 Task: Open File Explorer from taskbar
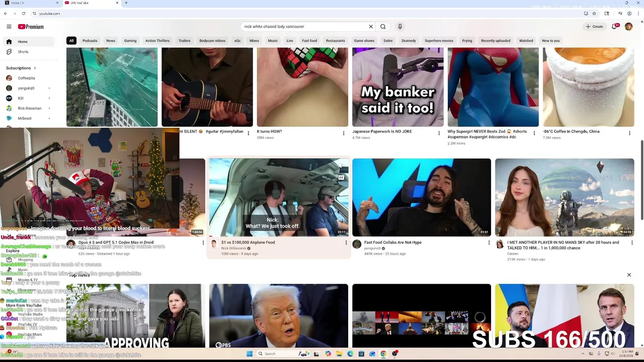[x=339, y=354]
